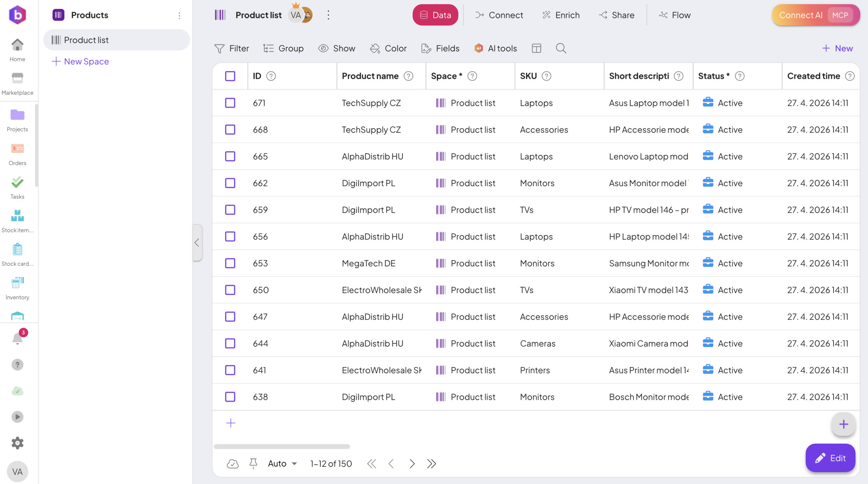Click the New Space link
Screen dimensions: 868x484
tap(80, 61)
